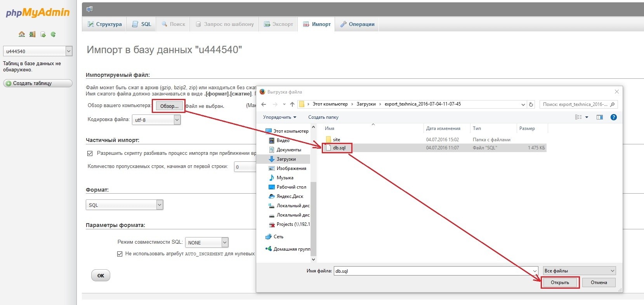The width and height of the screenshot is (644, 305).
Task: Click the phpMyAdmin home icon
Action: pos(22,35)
